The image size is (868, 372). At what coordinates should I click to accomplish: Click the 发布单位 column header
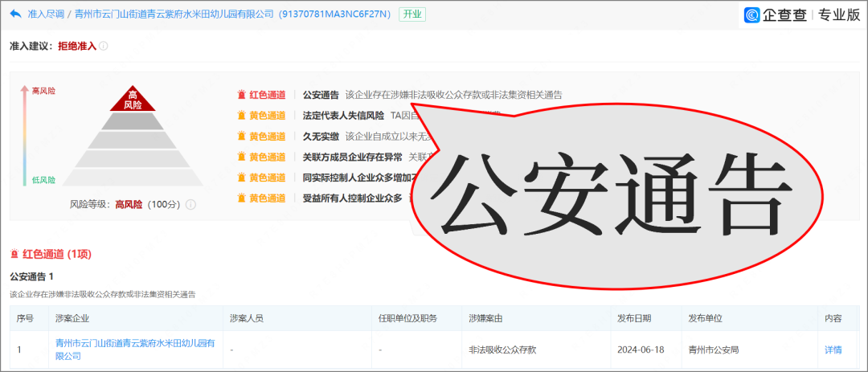pos(706,318)
